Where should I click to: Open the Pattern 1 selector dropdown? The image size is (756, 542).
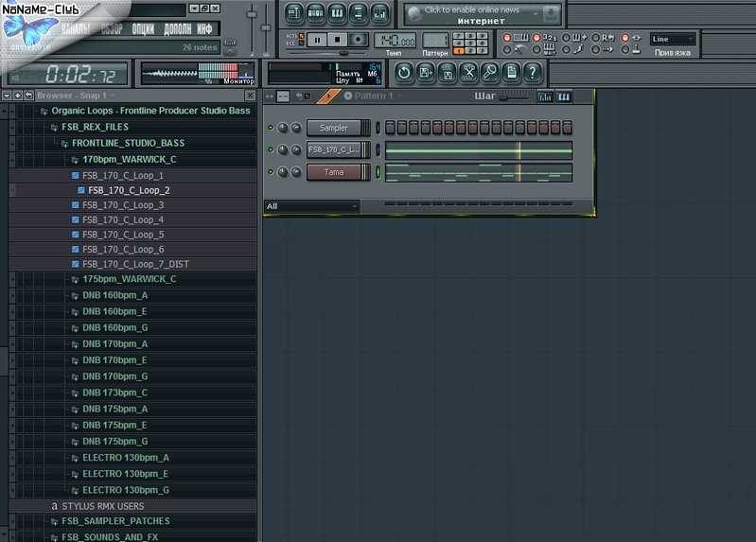click(374, 96)
